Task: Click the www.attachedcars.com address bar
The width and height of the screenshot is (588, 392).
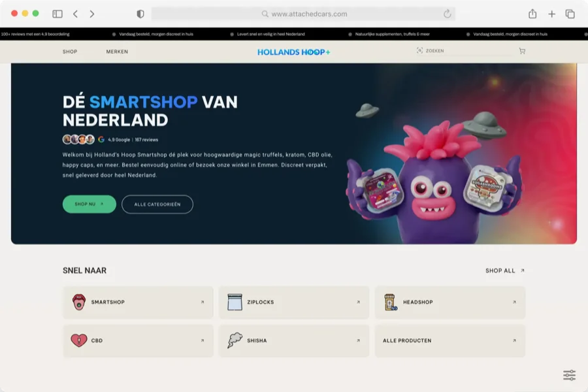Action: click(x=303, y=14)
